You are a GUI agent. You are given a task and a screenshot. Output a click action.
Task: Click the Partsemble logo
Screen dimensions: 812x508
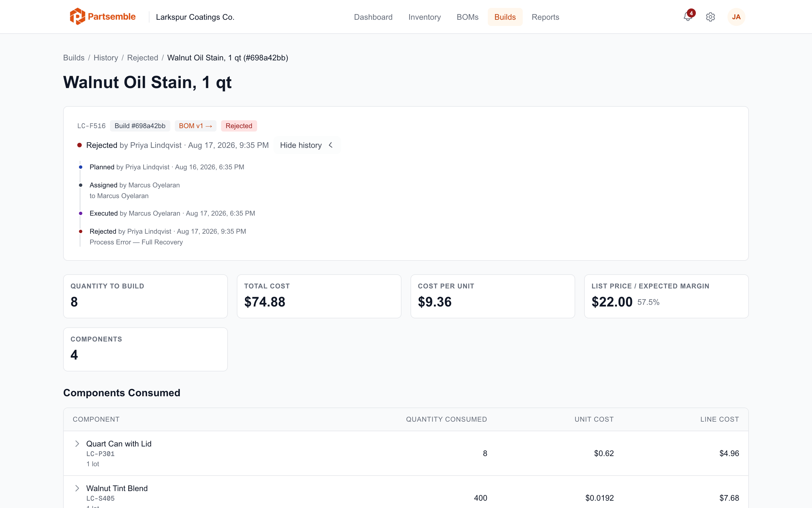point(103,16)
